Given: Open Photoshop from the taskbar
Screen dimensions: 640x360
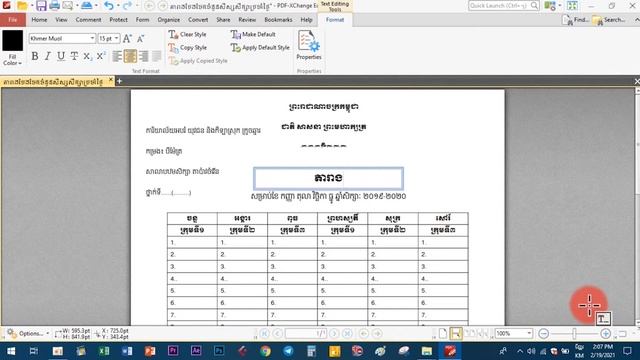Looking at the screenshot, I should click(x=219, y=351).
